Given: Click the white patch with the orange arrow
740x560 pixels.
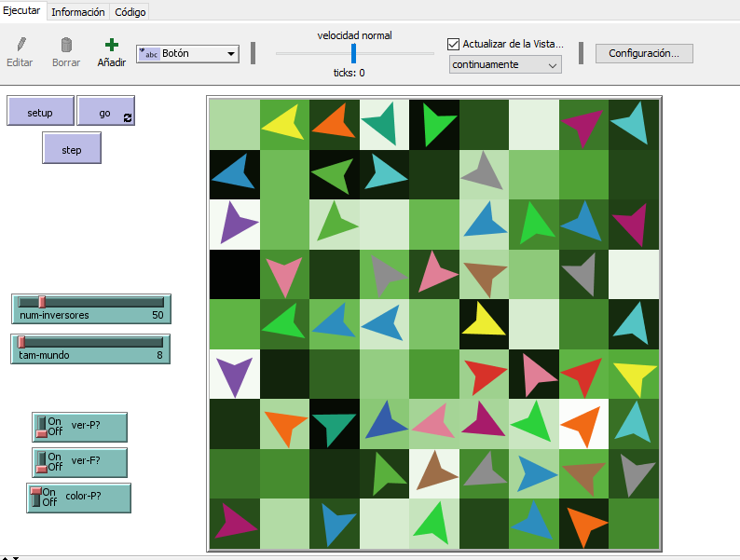Looking at the screenshot, I should tap(583, 424).
